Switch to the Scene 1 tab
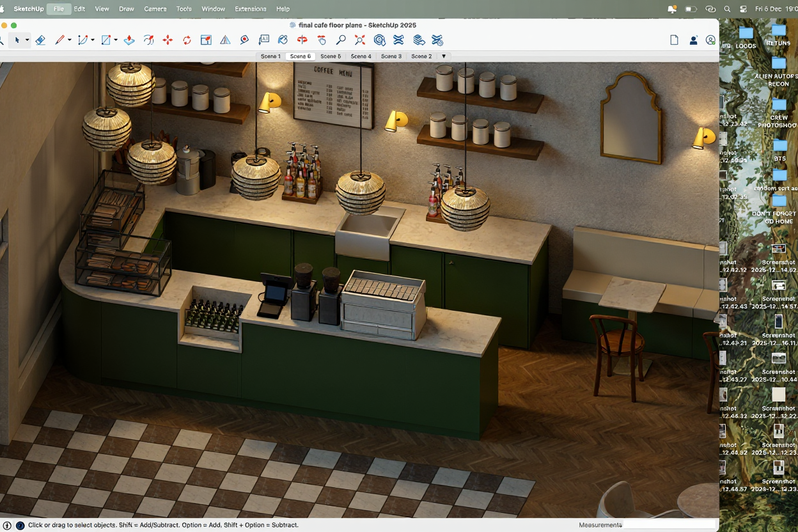The height and width of the screenshot is (532, 798). pyautogui.click(x=270, y=56)
